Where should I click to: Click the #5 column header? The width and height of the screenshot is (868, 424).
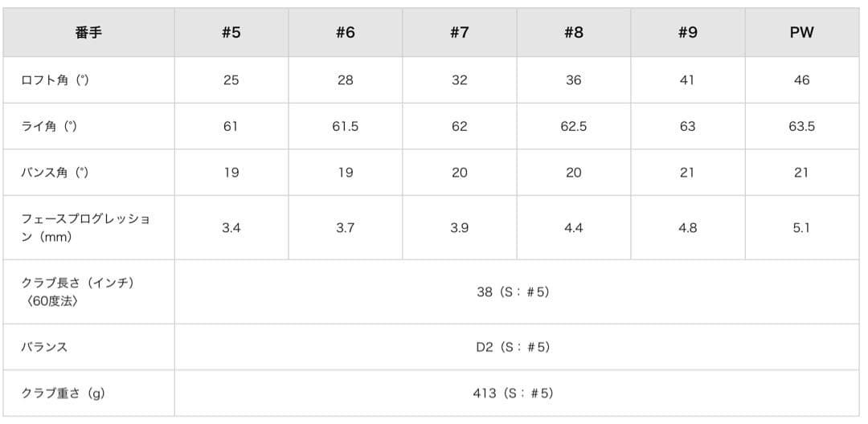(x=231, y=33)
